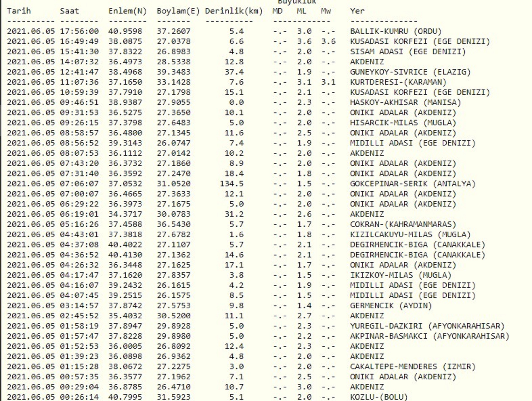
Task: Click the 17:56:00 time value
Action: (x=79, y=31)
